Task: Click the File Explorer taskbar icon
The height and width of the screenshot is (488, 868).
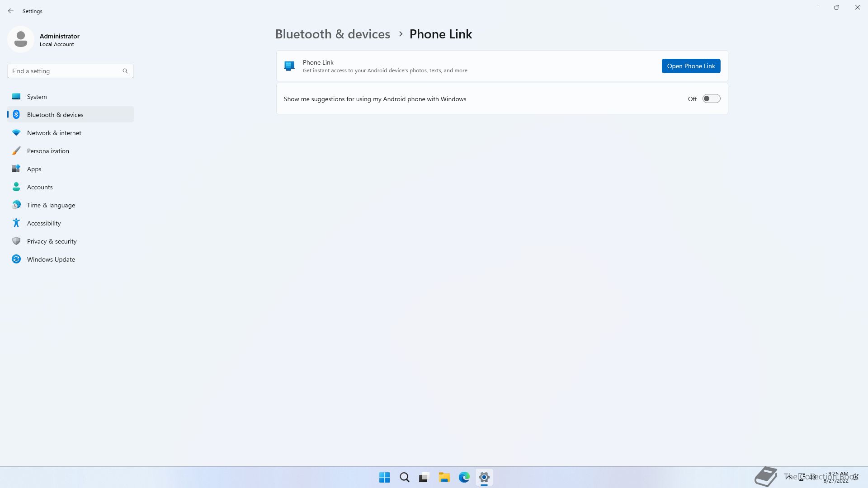Action: [444, 477]
